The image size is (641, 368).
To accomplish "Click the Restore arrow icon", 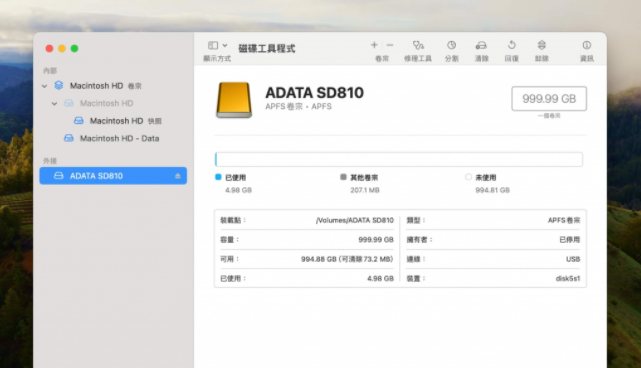I will tap(511, 45).
